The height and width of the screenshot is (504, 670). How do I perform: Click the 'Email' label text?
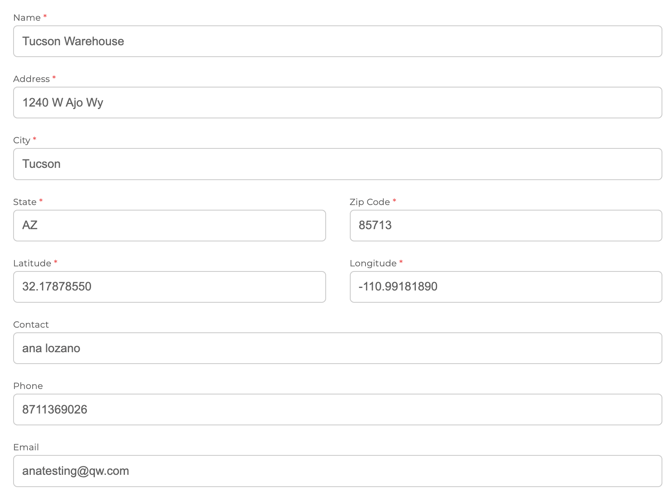tap(27, 447)
